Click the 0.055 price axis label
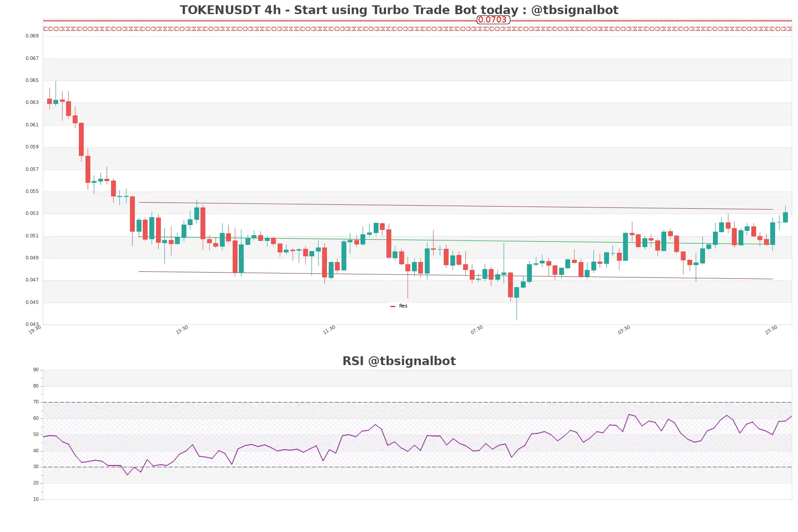The height and width of the screenshot is (532, 798). click(x=32, y=192)
